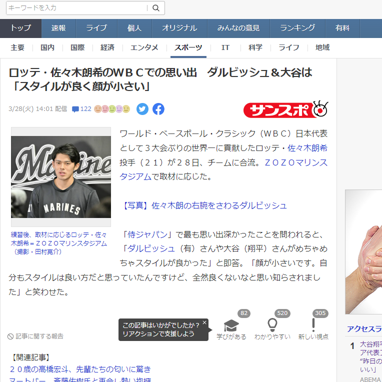
Task: Open the hands advertisement image
Action: (363, 252)
